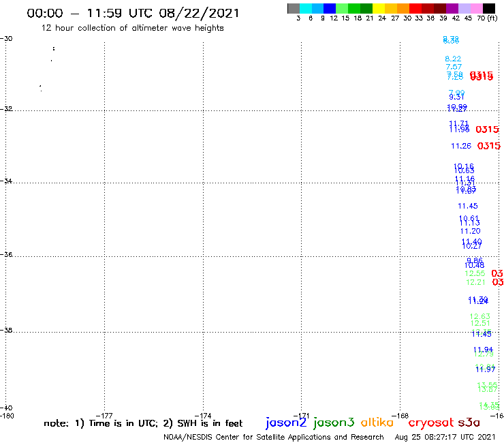Click the dark blue 12 ft swatch

330,8
